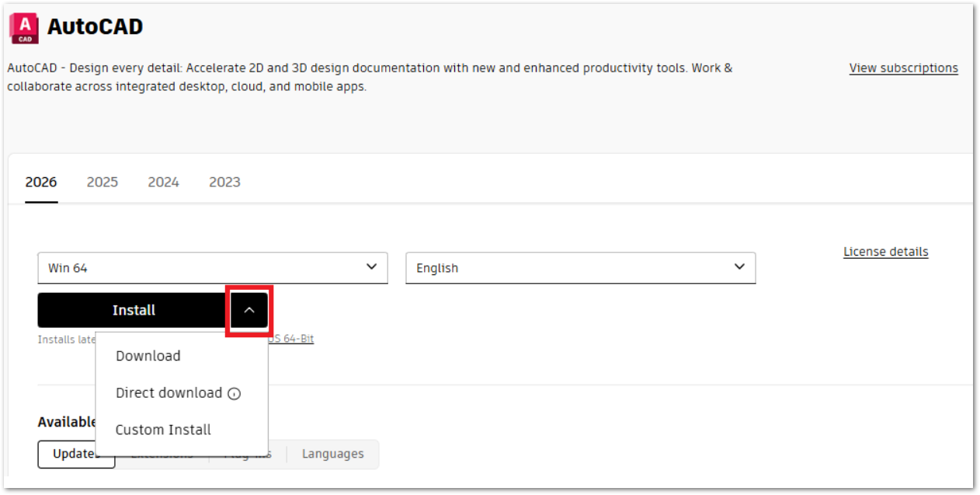Image resolution: width=980 pixels, height=495 pixels.
Task: Open the Plug-ins section tab
Action: [248, 454]
